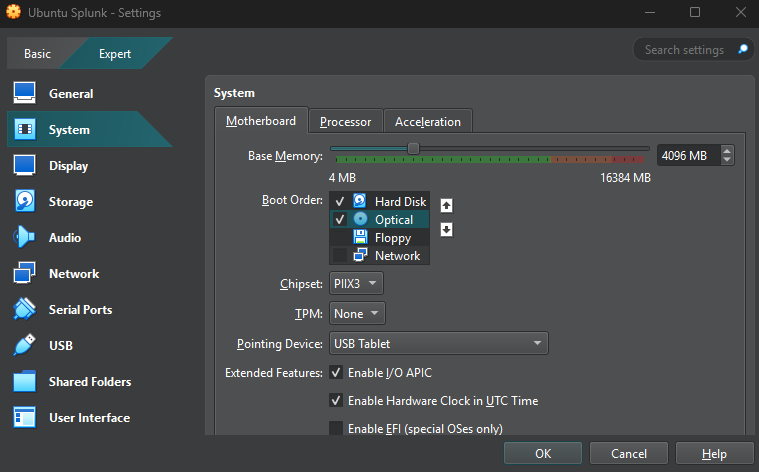Click the OK button
The width and height of the screenshot is (759, 472).
tap(543, 454)
